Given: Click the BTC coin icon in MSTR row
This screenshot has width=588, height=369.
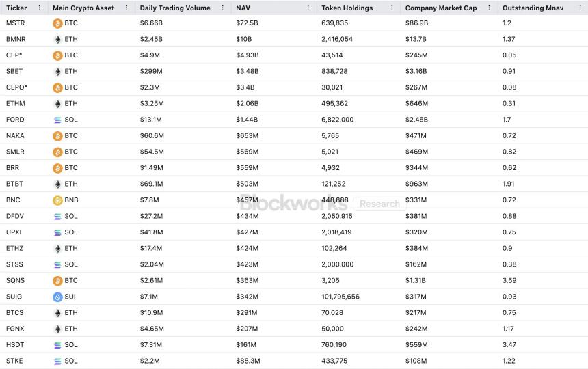Looking at the screenshot, I should coord(57,23).
